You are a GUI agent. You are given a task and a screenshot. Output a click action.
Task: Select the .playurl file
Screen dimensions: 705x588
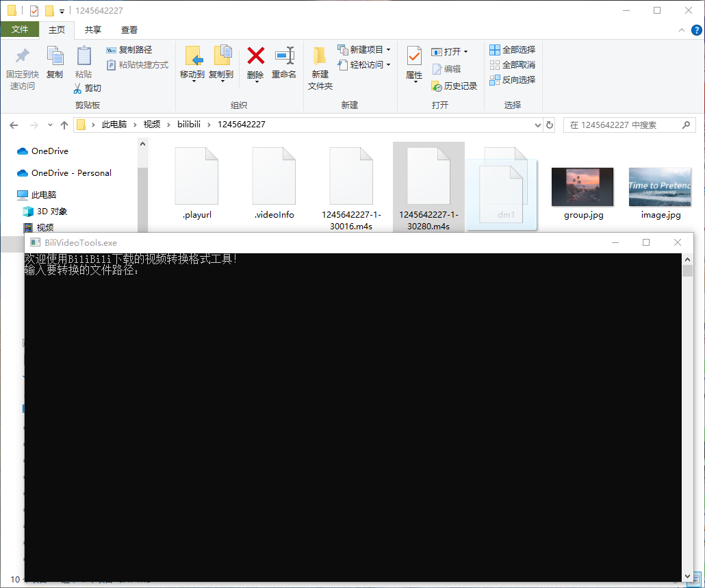(x=196, y=183)
